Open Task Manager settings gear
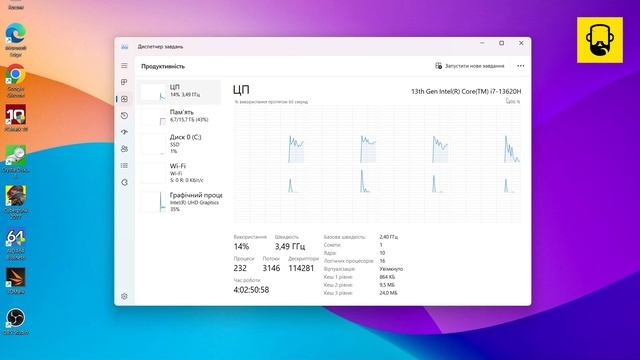Screen dimensions: 640x360 (x=124, y=296)
